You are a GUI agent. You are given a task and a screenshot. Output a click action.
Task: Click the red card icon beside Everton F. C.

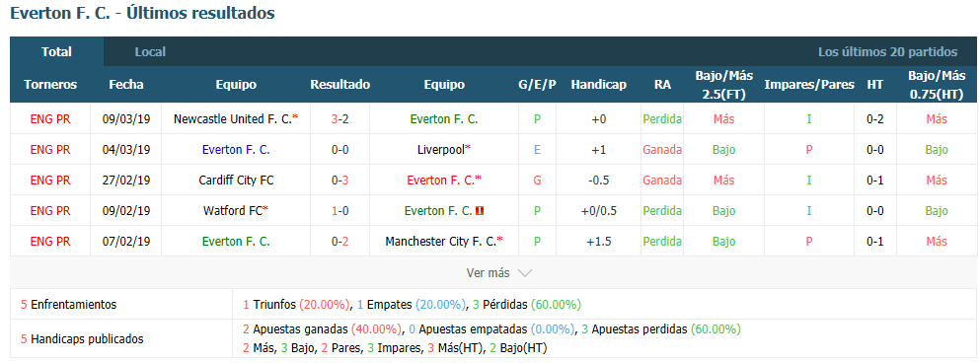480,211
